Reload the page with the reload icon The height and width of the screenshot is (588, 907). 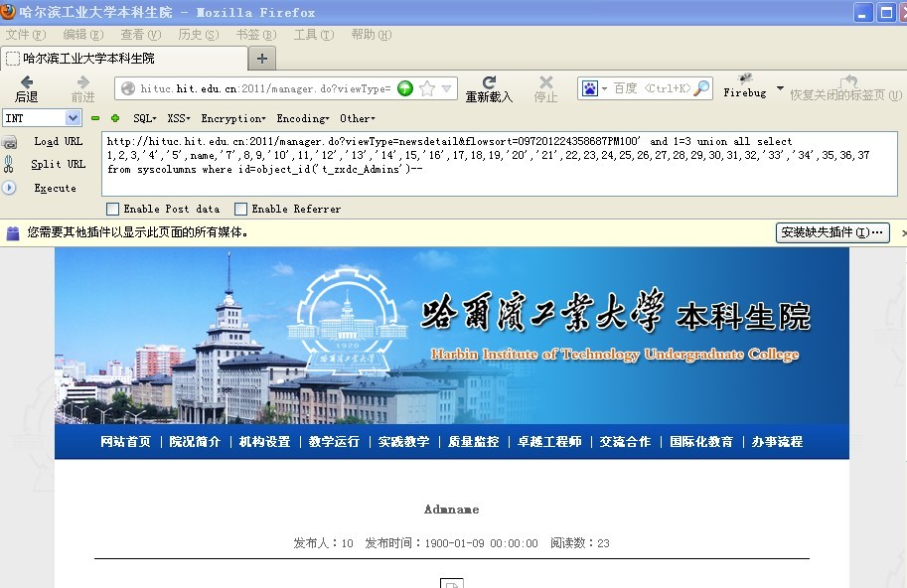tap(490, 82)
